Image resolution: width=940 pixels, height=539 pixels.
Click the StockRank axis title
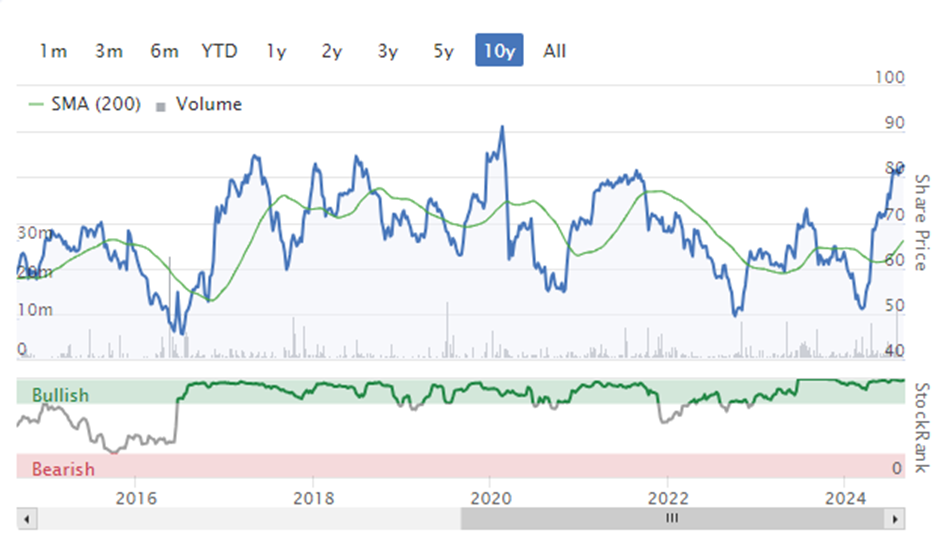tap(921, 427)
